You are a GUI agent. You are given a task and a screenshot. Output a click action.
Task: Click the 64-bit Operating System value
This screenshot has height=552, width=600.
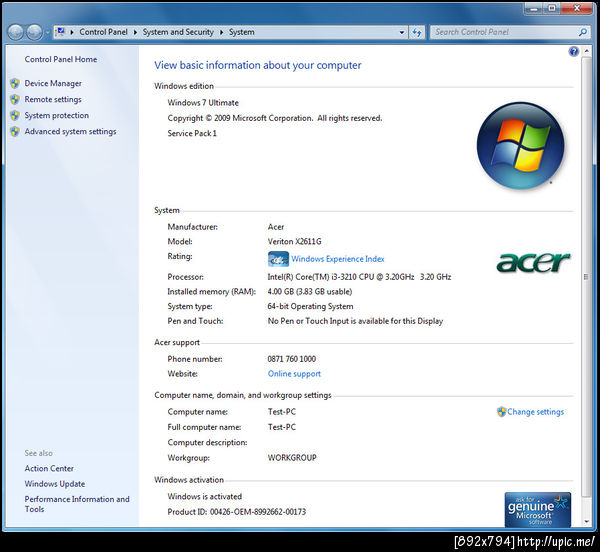pyautogui.click(x=310, y=306)
